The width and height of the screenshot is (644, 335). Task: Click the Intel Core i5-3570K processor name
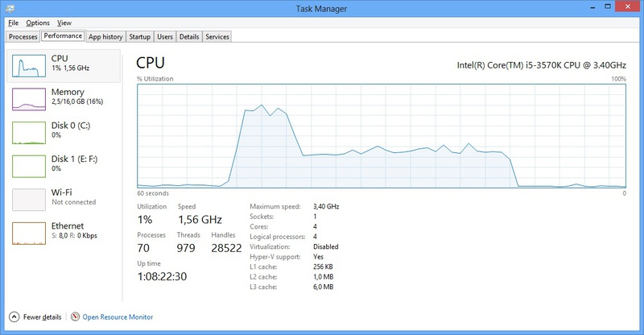pyautogui.click(x=542, y=65)
